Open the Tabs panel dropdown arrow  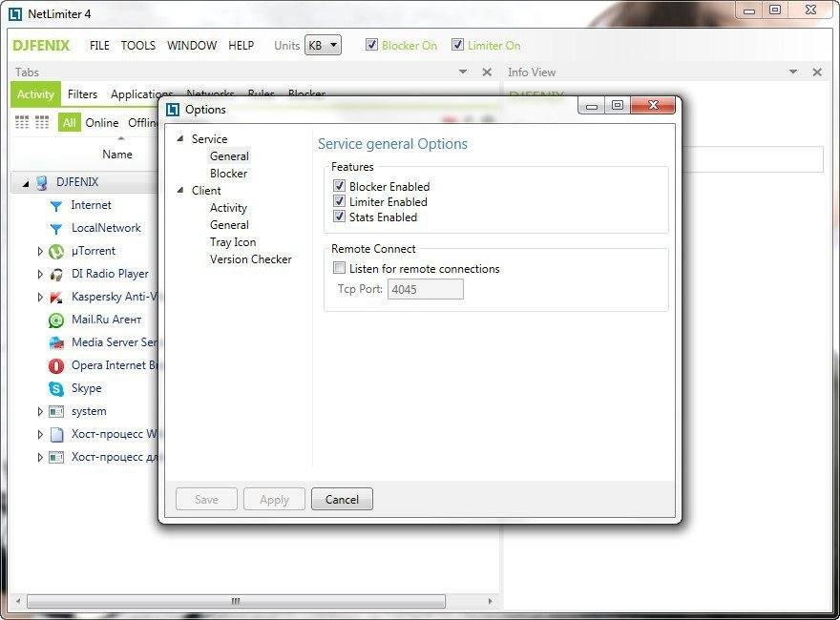(463, 72)
